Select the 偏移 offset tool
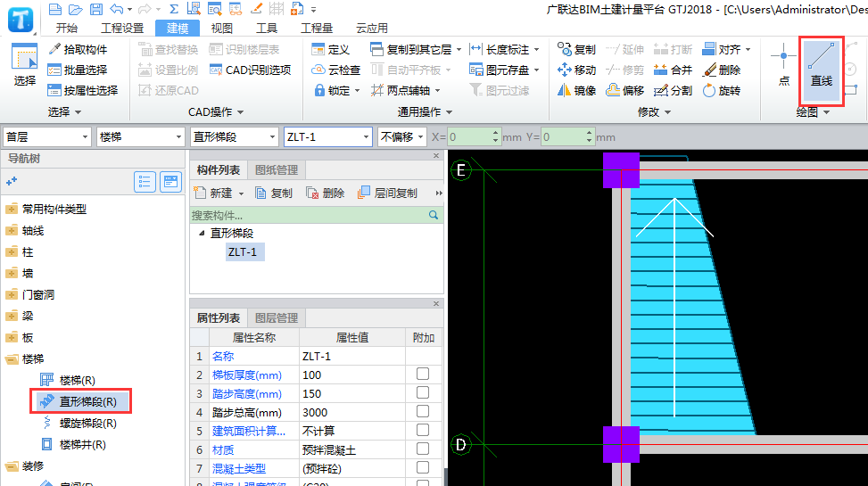The image size is (868, 486). [x=624, y=90]
